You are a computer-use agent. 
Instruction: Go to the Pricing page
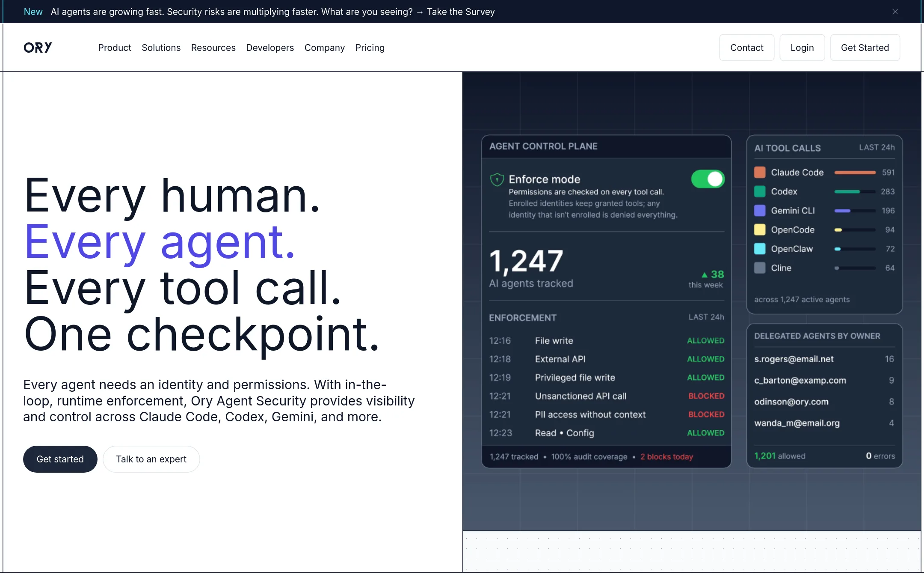pyautogui.click(x=370, y=48)
